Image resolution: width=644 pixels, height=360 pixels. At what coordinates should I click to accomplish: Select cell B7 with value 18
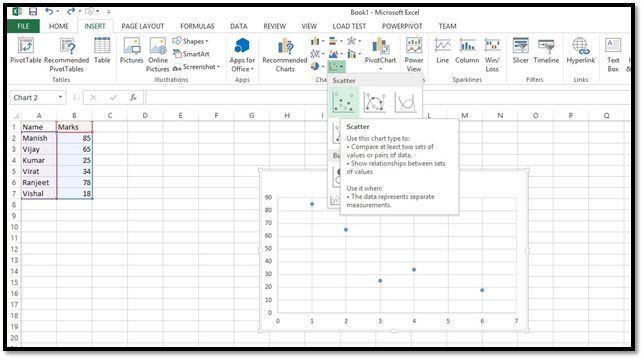(x=74, y=193)
